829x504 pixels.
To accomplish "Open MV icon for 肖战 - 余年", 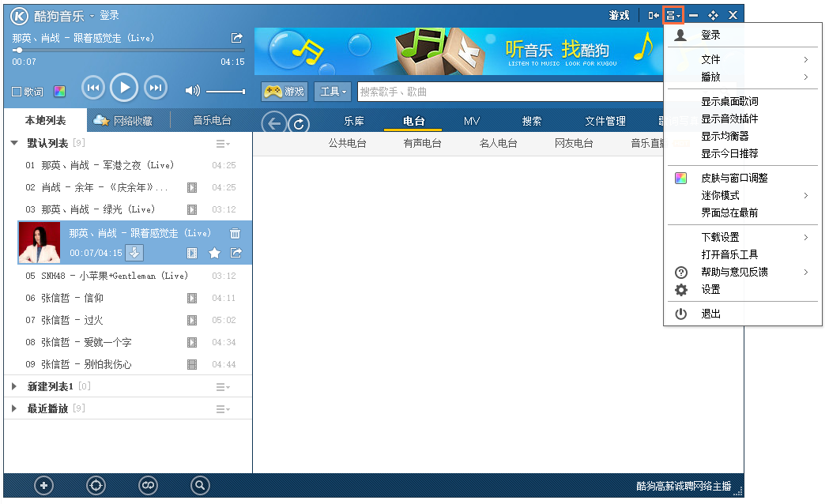I will click(x=192, y=187).
